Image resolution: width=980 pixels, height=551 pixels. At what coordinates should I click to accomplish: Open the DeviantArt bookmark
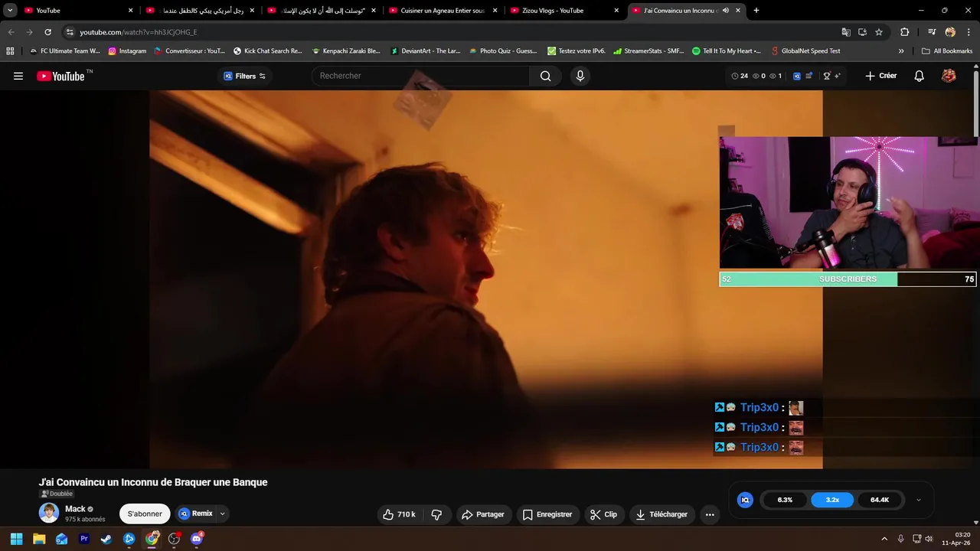click(x=425, y=51)
